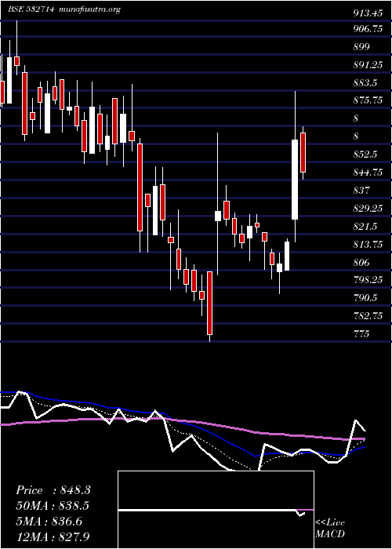Click the 891.25 price level label
The height and width of the screenshot is (549, 392).
[x=367, y=64]
